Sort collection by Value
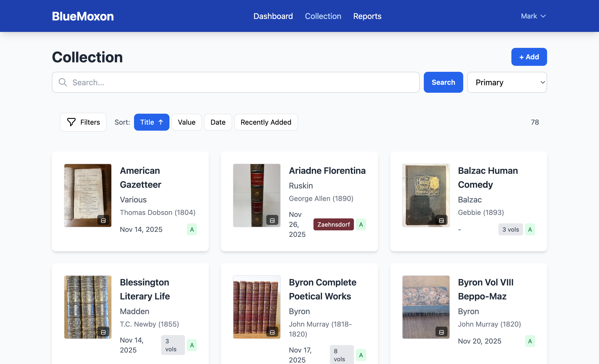Screen dimensions: 599x364 click(x=186, y=122)
